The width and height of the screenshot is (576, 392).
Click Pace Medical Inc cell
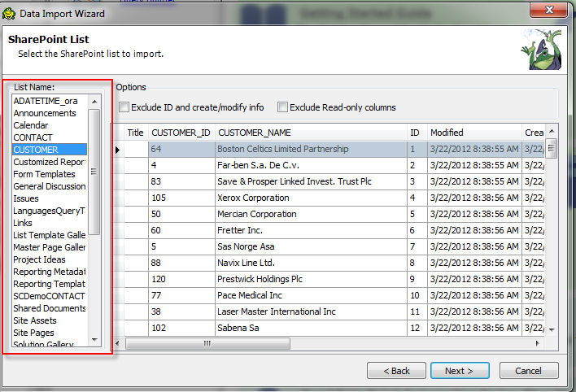311,295
